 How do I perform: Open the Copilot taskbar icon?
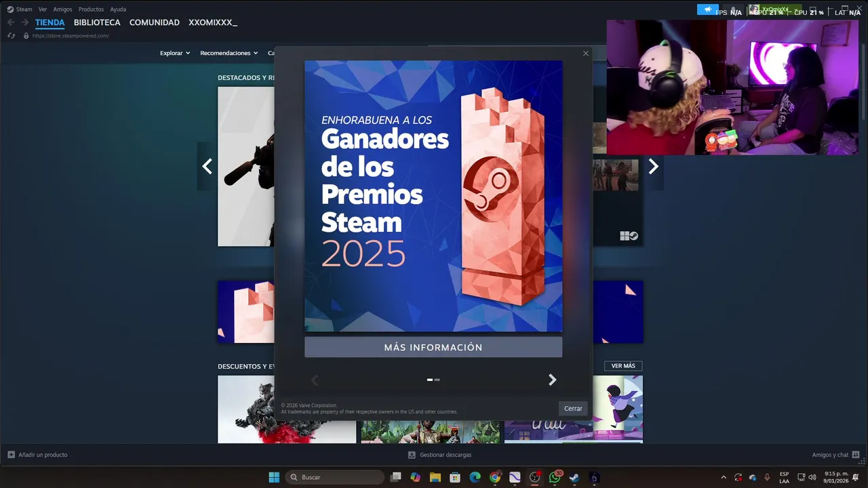pos(415,477)
